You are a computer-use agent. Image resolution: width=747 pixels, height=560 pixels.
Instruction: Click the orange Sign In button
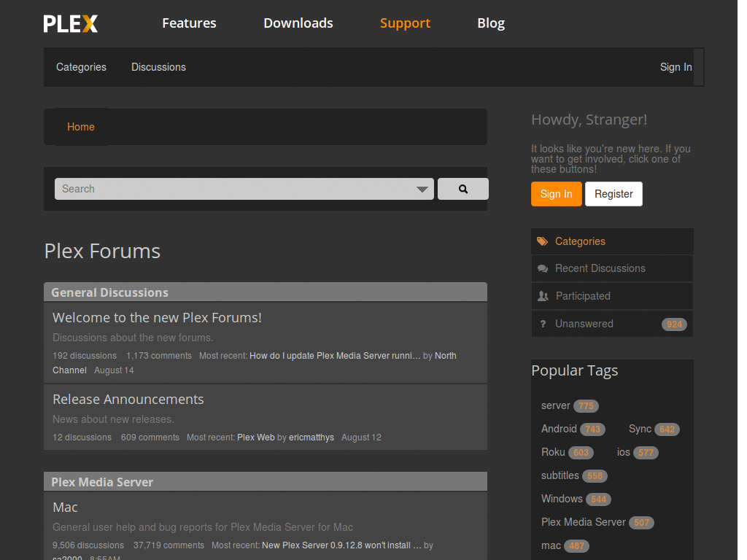coord(557,194)
